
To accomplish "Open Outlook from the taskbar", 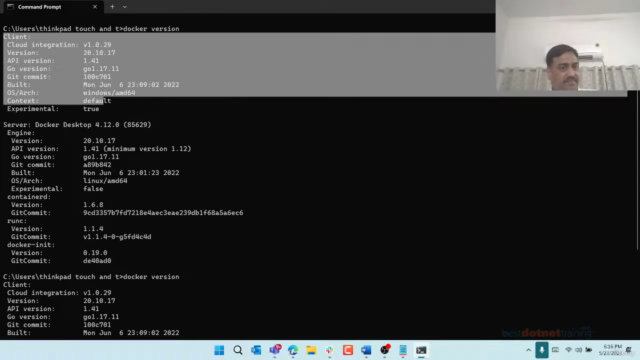I will click(256, 350).
